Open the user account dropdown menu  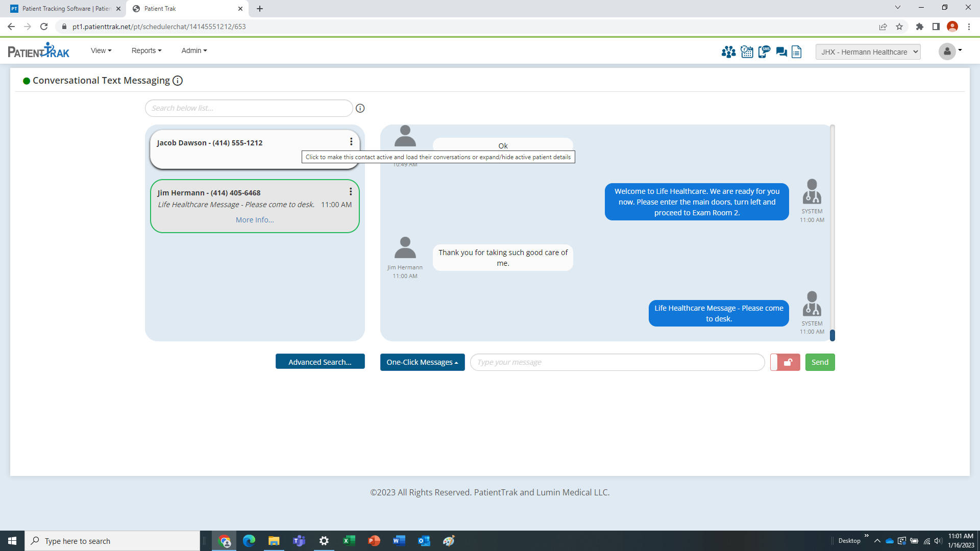tap(950, 52)
